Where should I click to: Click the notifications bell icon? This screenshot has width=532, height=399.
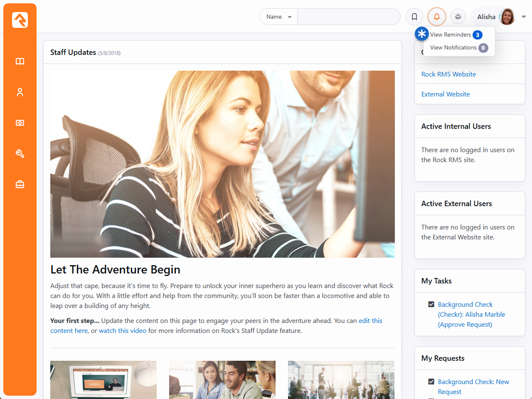pyautogui.click(x=436, y=17)
